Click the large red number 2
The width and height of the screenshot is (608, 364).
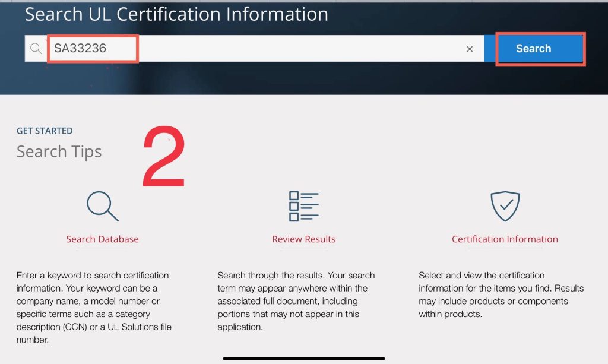pos(163,157)
